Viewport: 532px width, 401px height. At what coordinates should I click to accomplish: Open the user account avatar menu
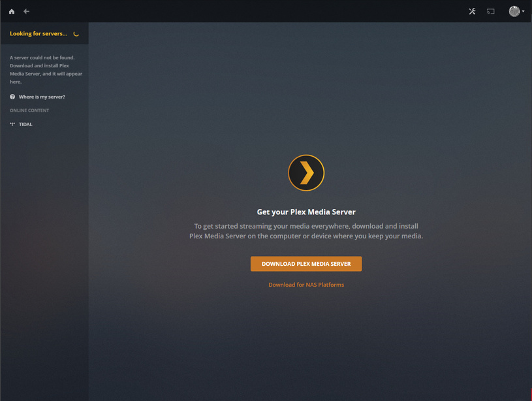click(516, 11)
